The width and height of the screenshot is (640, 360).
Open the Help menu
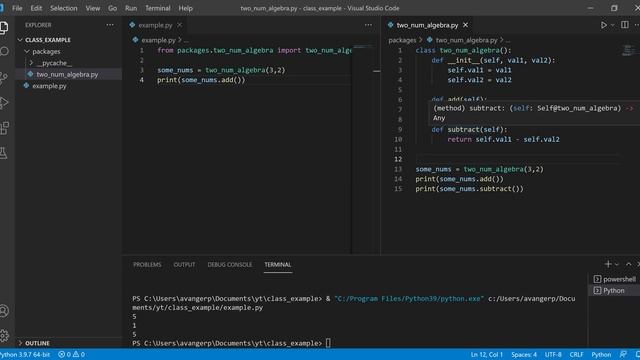click(x=185, y=8)
